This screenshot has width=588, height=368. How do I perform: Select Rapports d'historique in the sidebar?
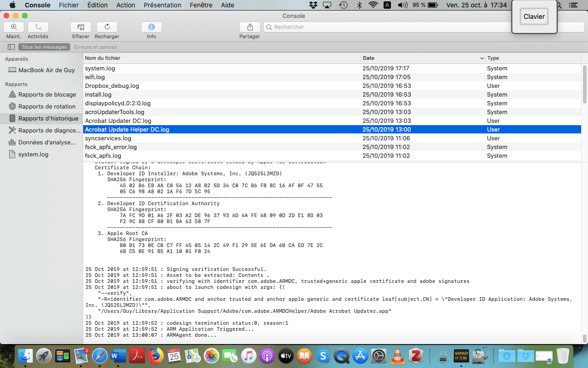41,118
